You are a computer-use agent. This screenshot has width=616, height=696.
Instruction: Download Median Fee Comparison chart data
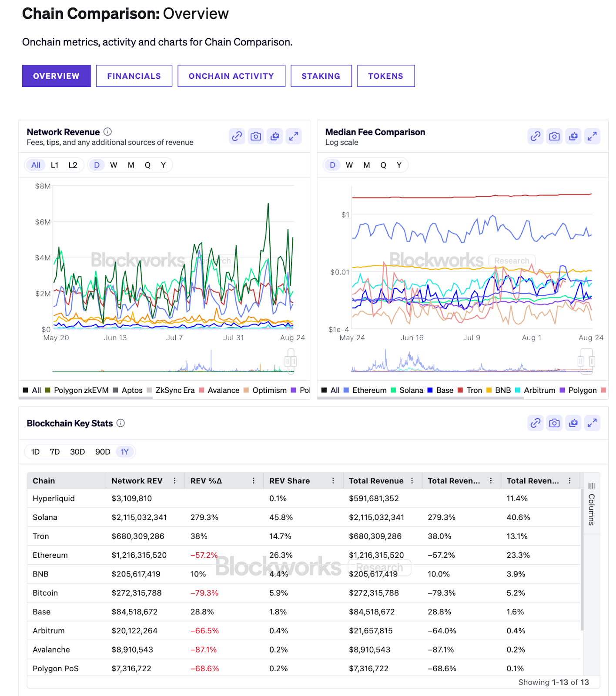click(573, 137)
